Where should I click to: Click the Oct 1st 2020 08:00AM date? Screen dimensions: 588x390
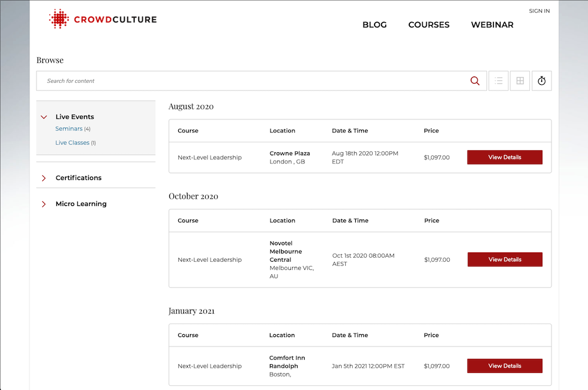(363, 259)
